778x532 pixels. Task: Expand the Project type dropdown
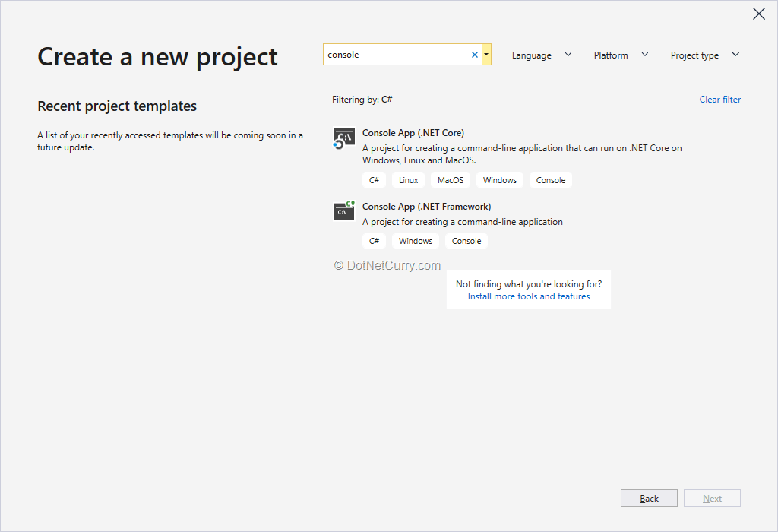tap(704, 55)
